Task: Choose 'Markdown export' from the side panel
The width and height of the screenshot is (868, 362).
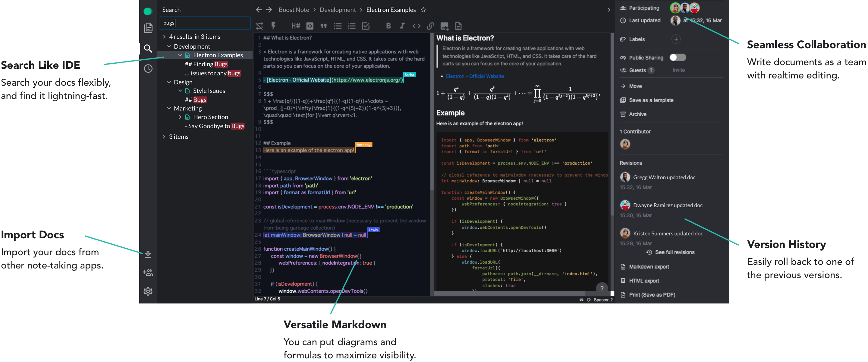Action: coord(649,267)
